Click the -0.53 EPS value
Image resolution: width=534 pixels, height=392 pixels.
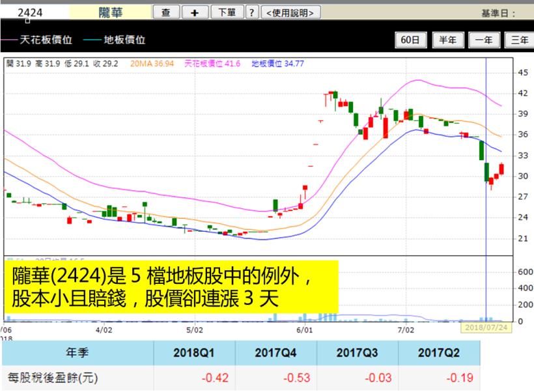point(296,378)
